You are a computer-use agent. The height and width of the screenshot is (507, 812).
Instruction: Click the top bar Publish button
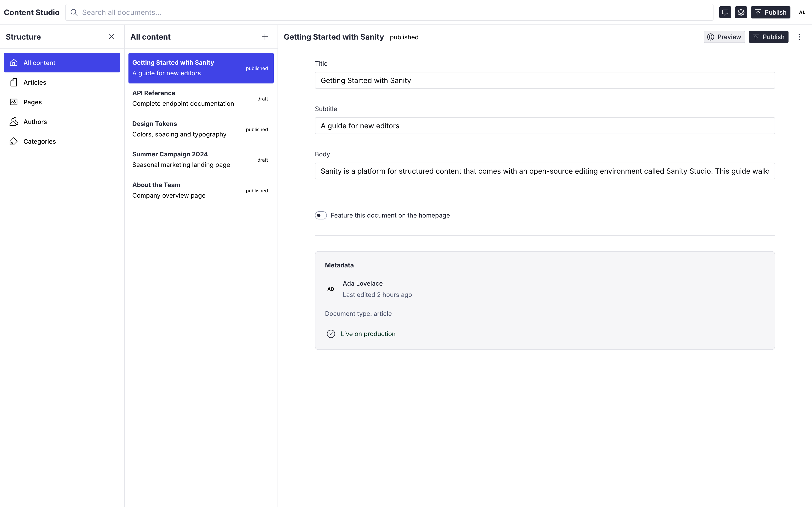point(770,12)
